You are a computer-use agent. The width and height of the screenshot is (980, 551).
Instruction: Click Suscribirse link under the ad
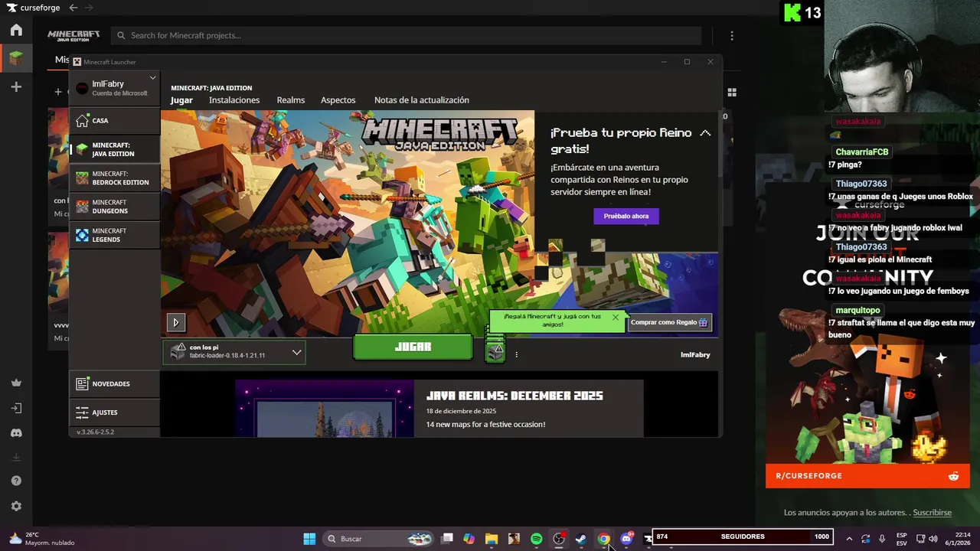point(932,513)
